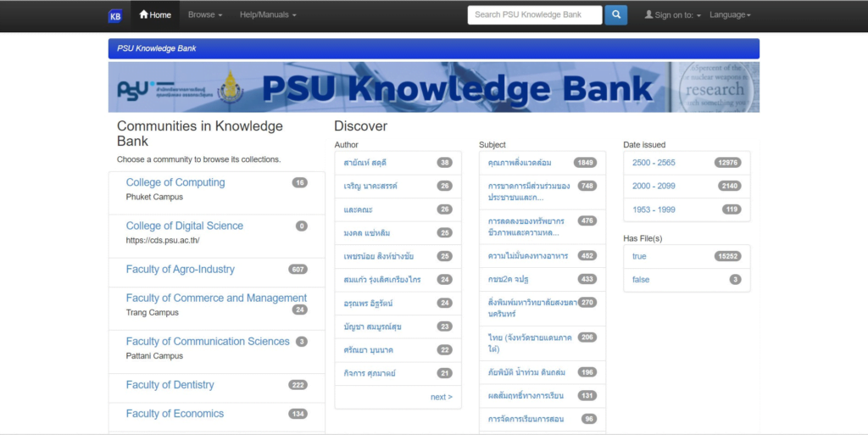
Task: Filter Date issued 2500 - 2565
Action: tap(654, 163)
